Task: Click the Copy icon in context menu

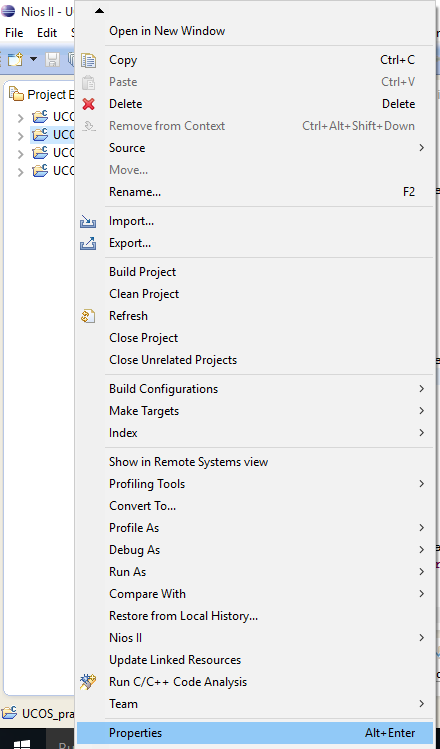Action: [x=88, y=60]
